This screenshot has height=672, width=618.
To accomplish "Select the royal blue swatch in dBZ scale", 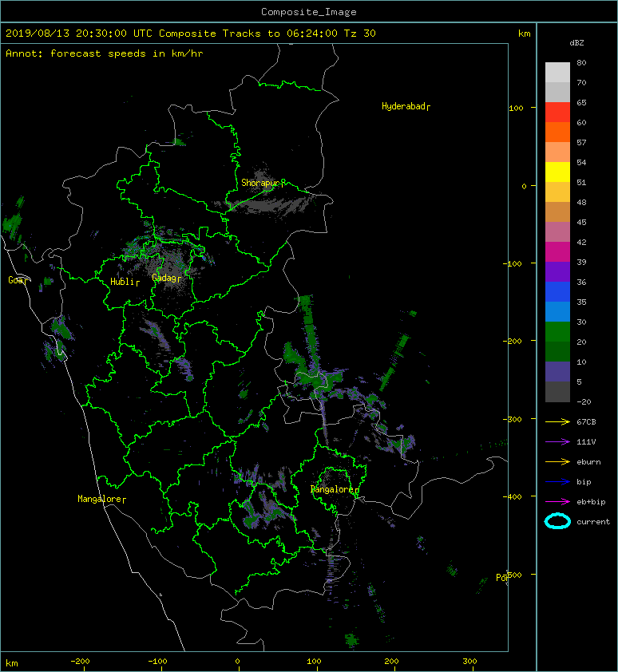I will click(557, 291).
